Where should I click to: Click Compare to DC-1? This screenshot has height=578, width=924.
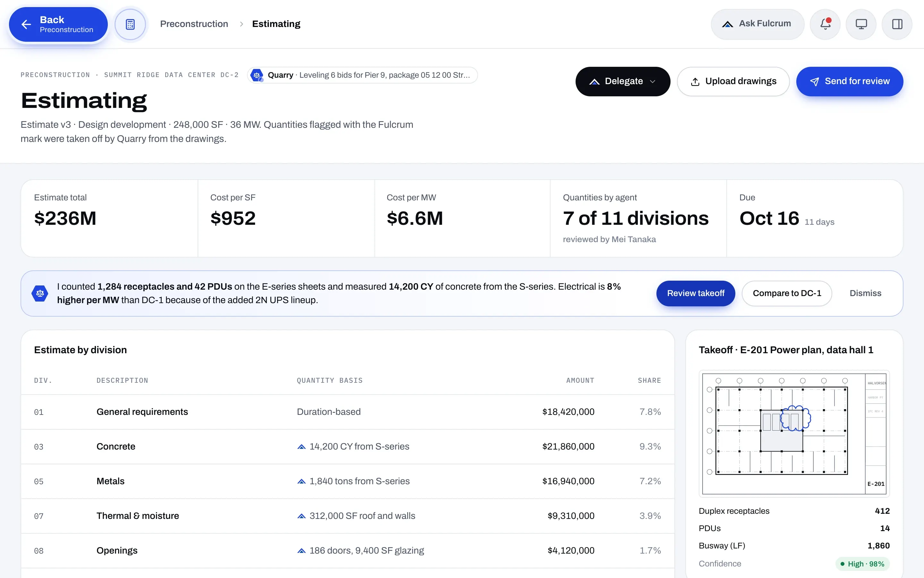787,293
